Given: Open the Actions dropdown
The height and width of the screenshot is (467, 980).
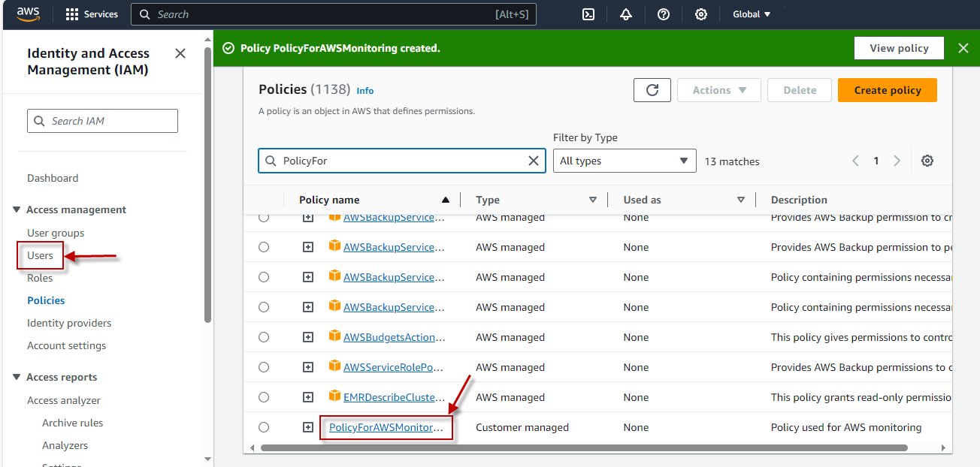Looking at the screenshot, I should pos(719,90).
